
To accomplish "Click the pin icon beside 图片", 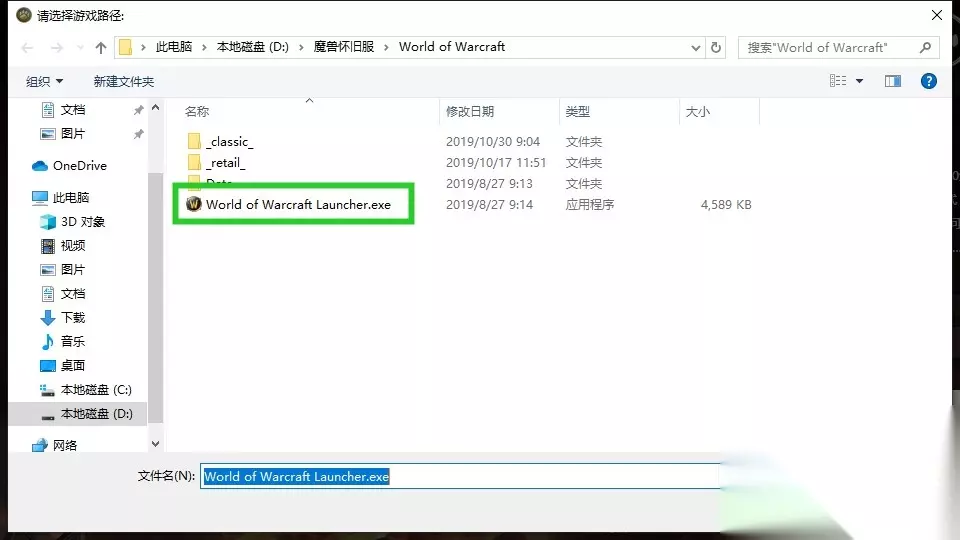I will point(138,134).
